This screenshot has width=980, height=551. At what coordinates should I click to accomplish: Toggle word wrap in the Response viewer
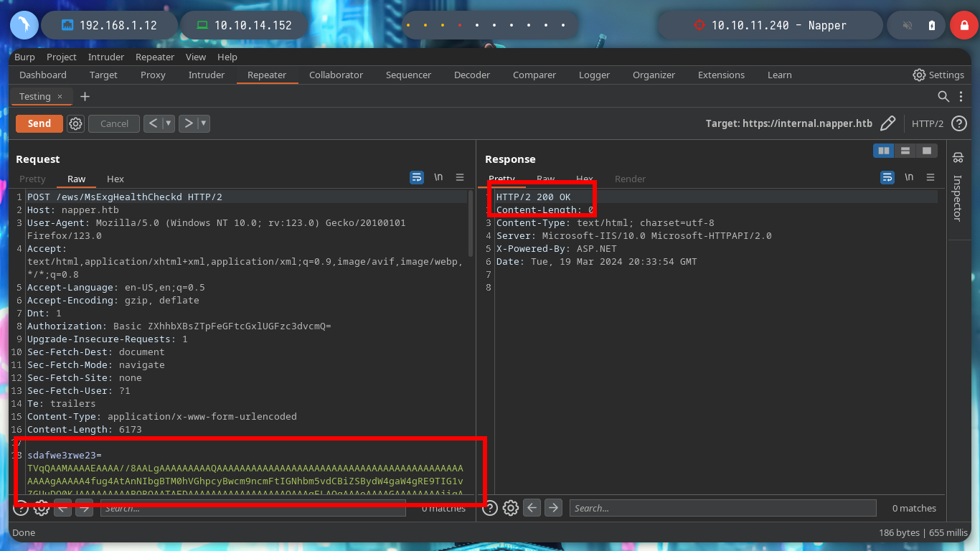click(x=887, y=177)
